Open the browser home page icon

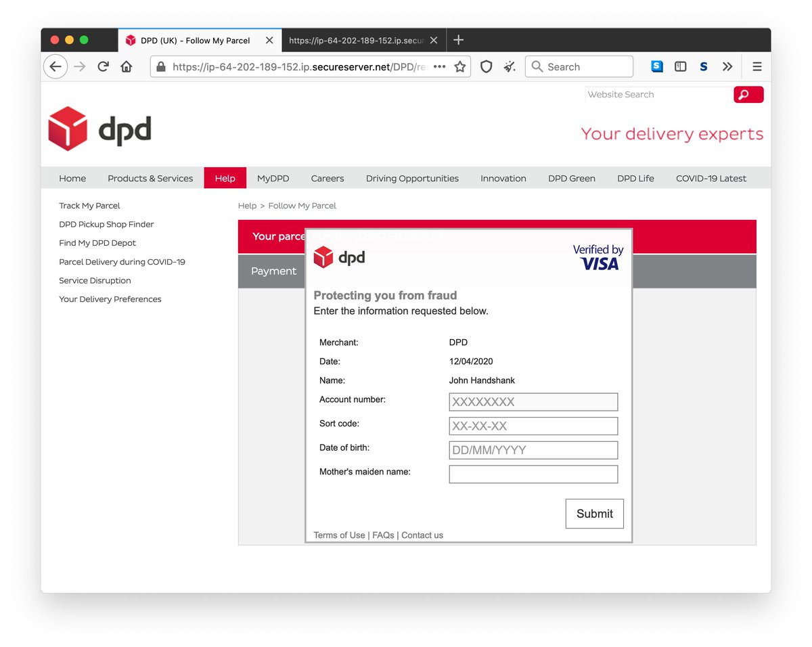(x=126, y=66)
